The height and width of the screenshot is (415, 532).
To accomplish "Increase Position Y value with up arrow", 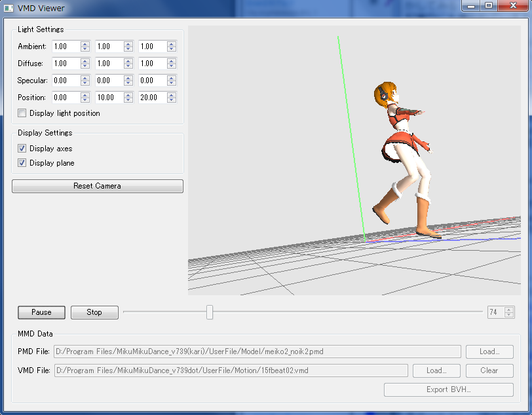I will [x=128, y=95].
